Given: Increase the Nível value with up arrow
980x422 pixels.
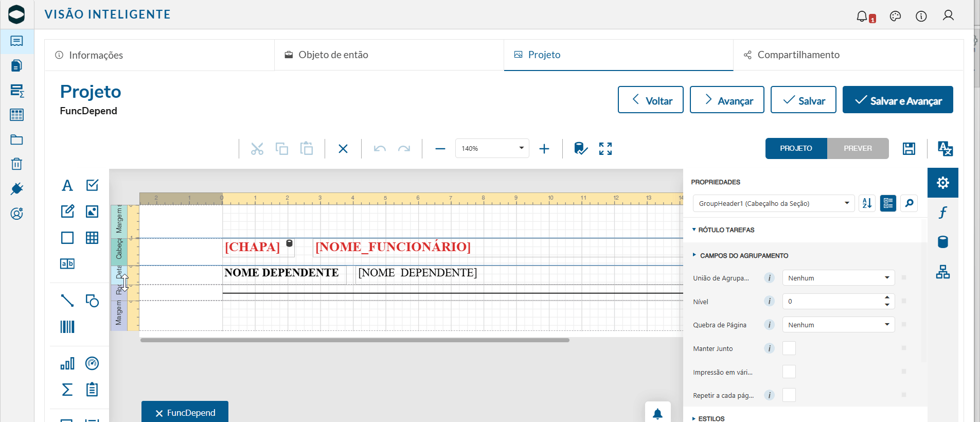Looking at the screenshot, I should pos(887,297).
